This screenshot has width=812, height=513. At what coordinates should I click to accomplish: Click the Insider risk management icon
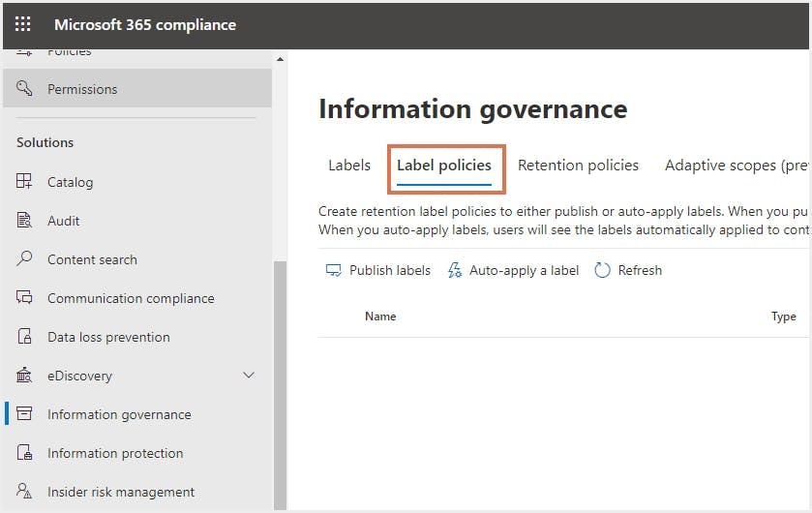point(25,492)
